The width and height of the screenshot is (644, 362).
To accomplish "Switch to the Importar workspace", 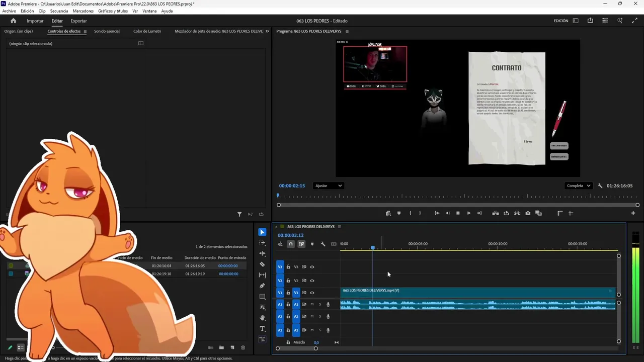I will pyautogui.click(x=35, y=21).
